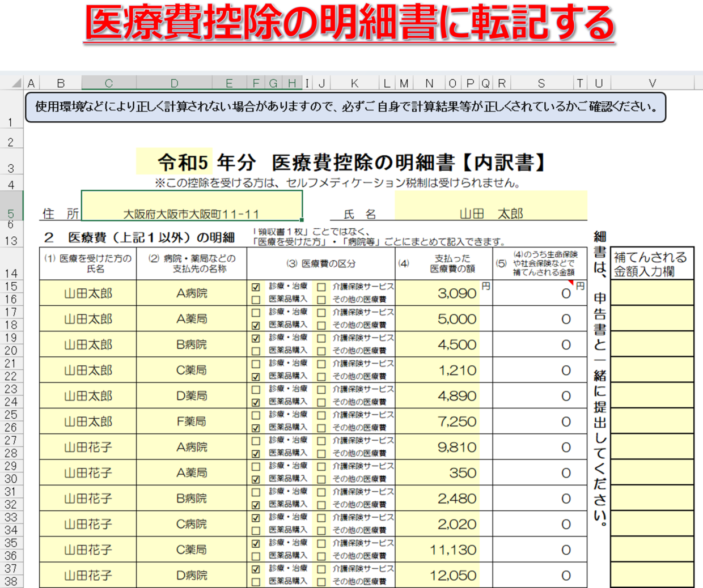
Task: Select the D薬局 payee name cell
Action: [x=192, y=396]
